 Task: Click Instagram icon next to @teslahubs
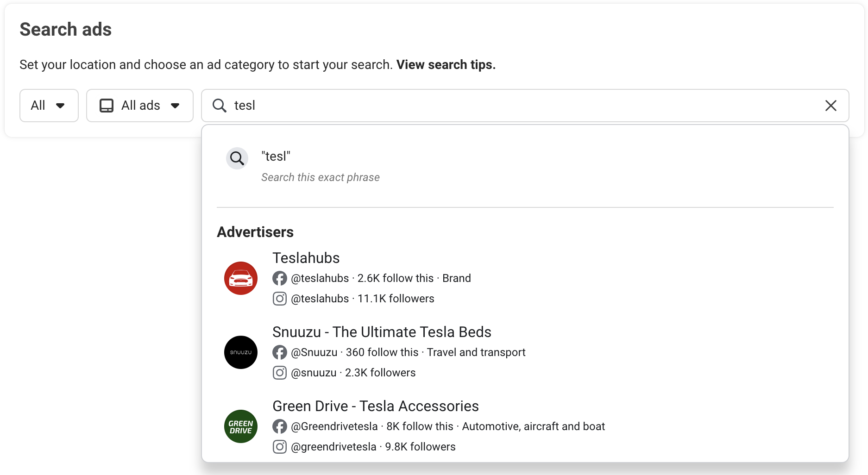[x=280, y=299]
